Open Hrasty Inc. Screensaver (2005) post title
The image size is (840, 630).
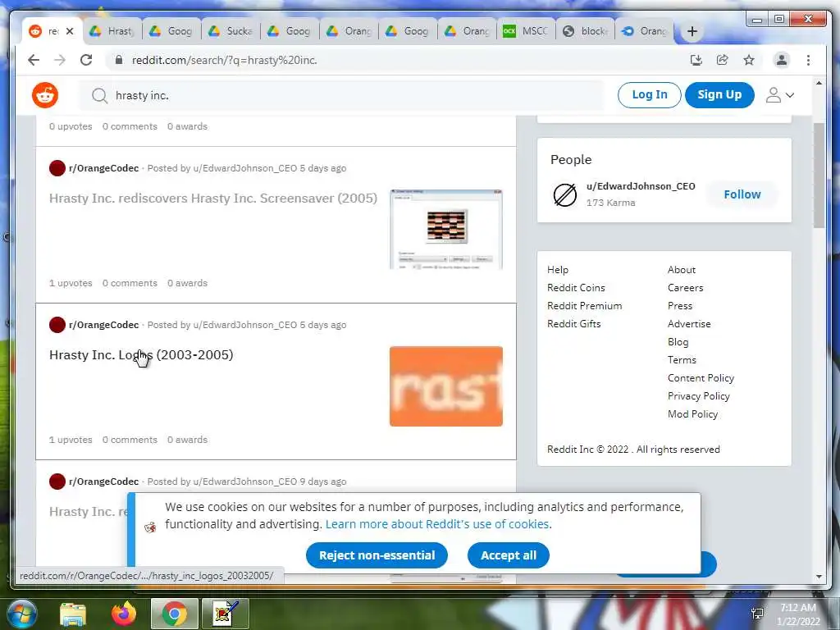213,199
